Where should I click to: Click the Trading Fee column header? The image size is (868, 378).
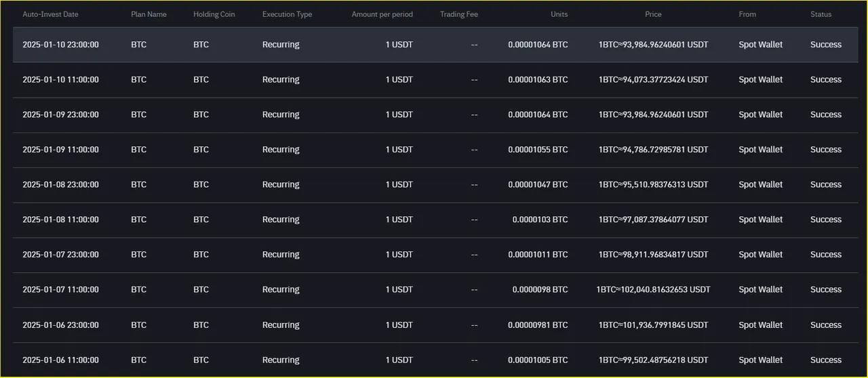click(459, 14)
